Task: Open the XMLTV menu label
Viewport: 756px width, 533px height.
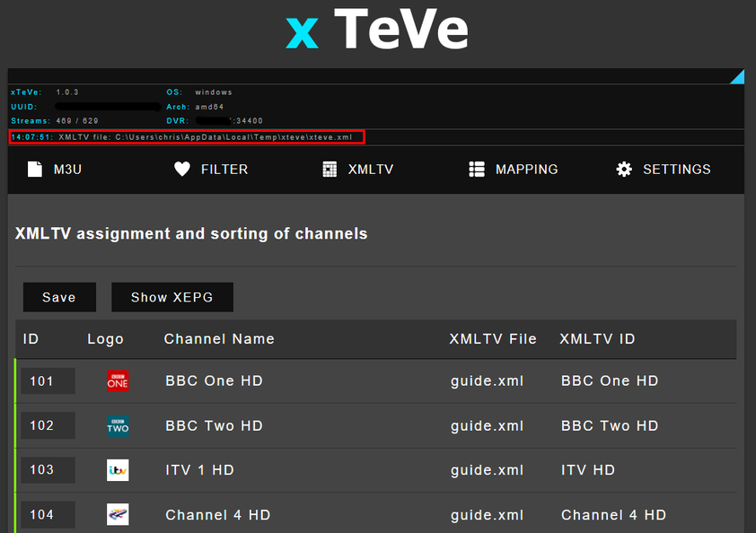Action: click(371, 170)
